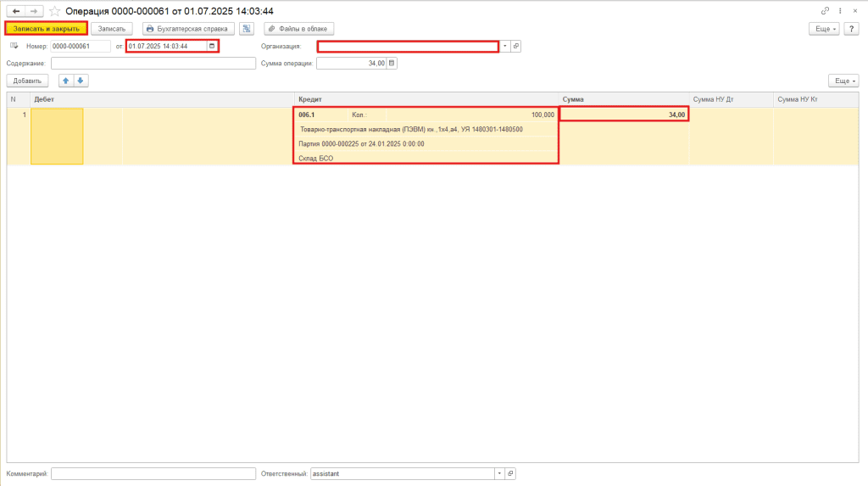This screenshot has height=486, width=868.
Task: Save the document with Записать
Action: coord(112,29)
